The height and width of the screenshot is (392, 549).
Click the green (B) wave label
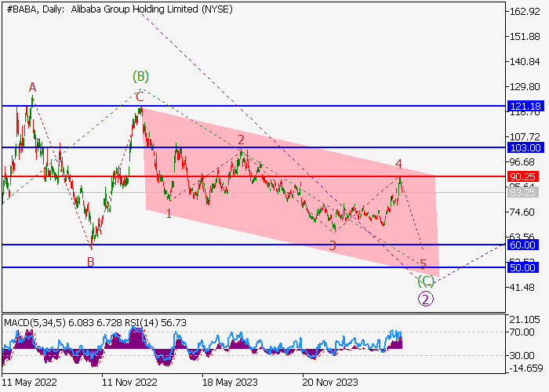point(140,76)
